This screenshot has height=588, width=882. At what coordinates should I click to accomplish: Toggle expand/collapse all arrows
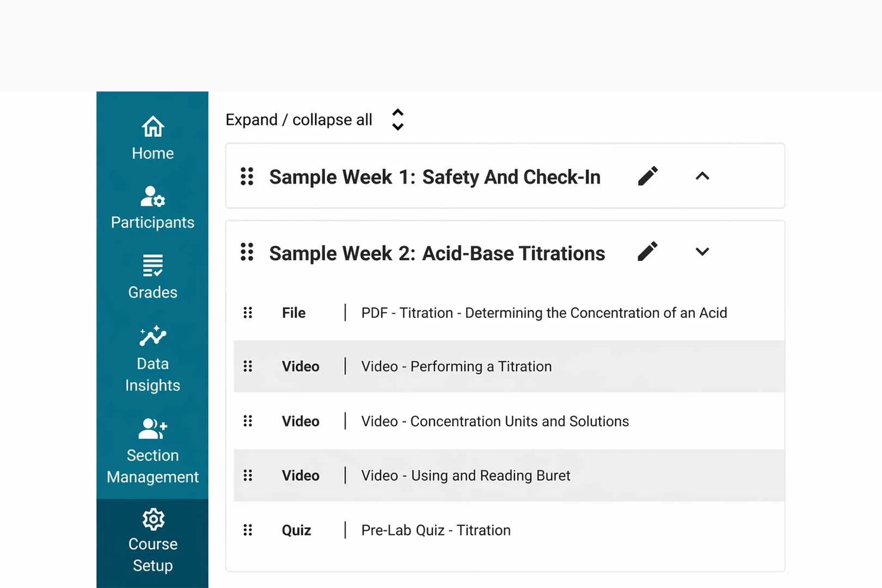[398, 119]
